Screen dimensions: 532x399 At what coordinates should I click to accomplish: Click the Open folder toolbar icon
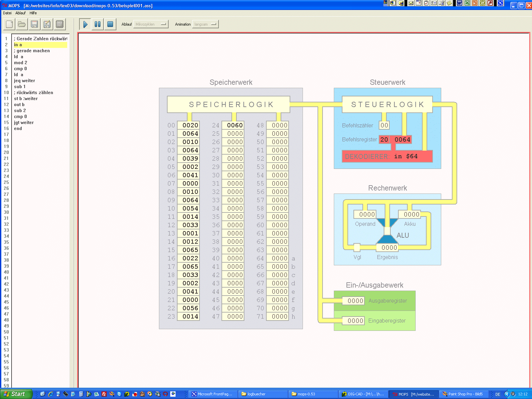(22, 24)
